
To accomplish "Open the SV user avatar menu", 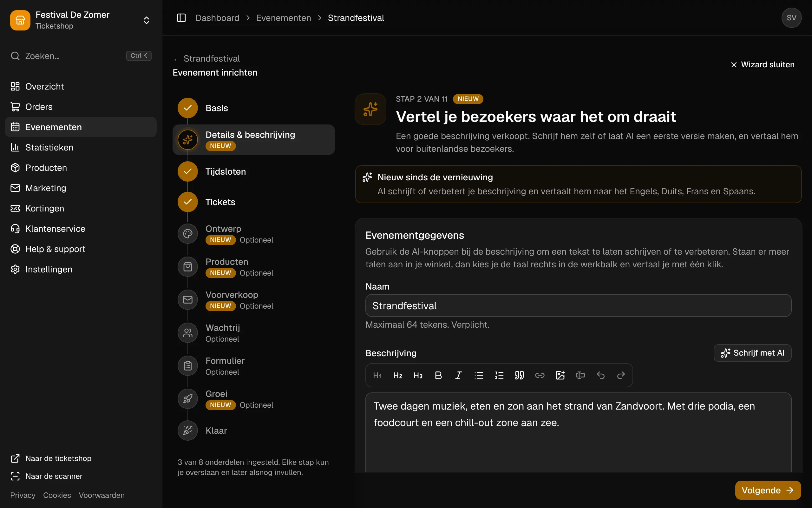I will 791,18.
